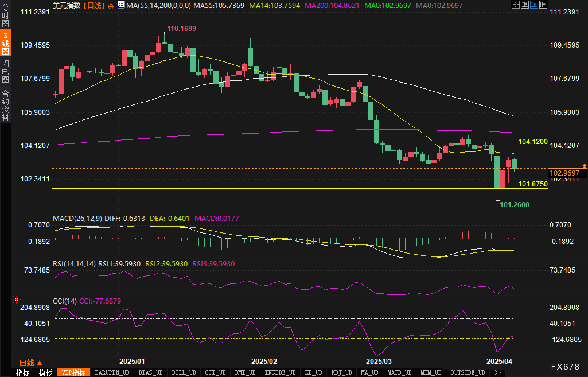Click the MACD(26,12,9) indicator panel title
The image size is (588, 377).
tap(77, 218)
